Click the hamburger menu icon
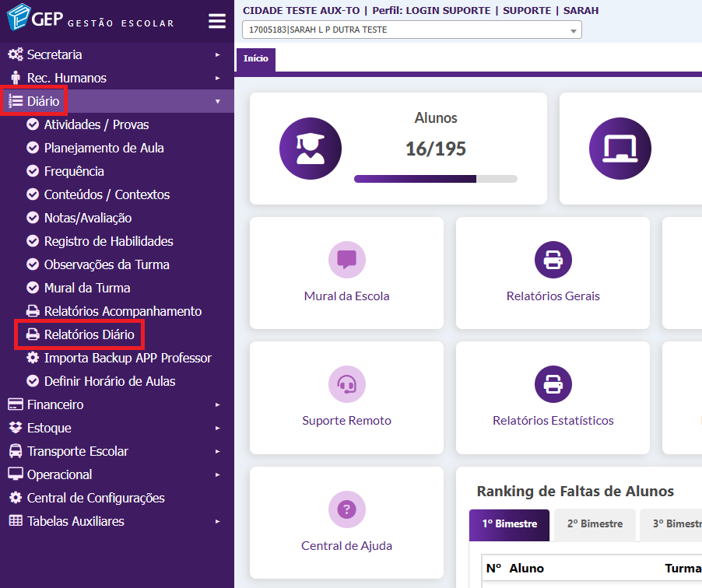This screenshot has height=588, width=702. click(217, 21)
